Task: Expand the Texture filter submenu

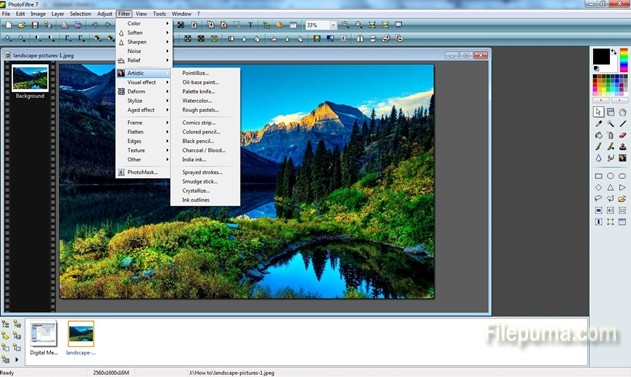Action: [x=144, y=150]
